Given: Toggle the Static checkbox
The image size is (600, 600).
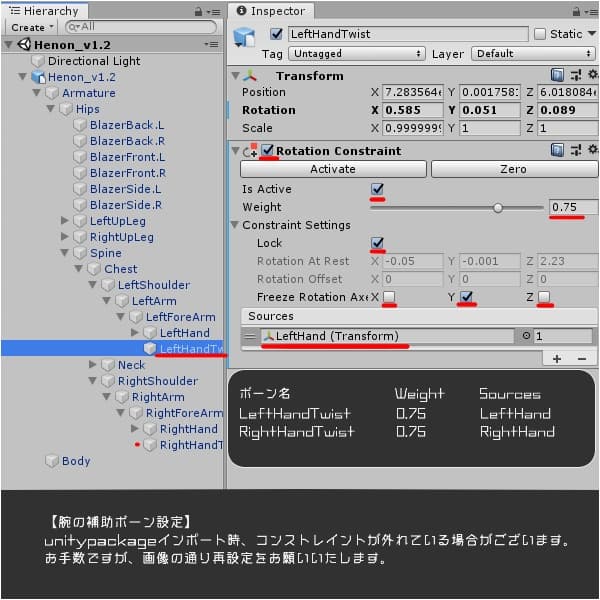Looking at the screenshot, I should tap(540, 34).
